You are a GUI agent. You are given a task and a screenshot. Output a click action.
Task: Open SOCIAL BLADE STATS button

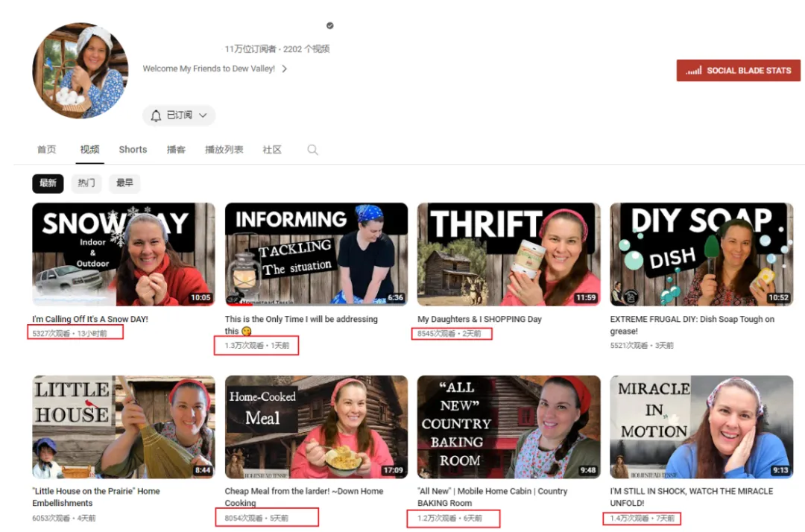(x=738, y=71)
